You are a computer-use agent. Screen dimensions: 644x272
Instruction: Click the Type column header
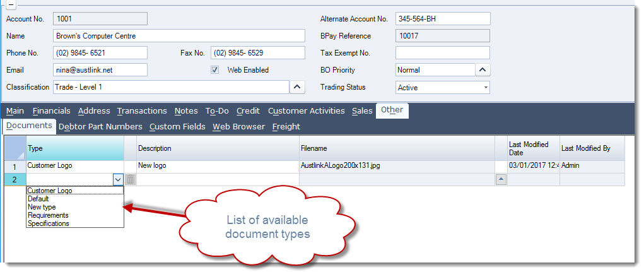click(x=75, y=148)
